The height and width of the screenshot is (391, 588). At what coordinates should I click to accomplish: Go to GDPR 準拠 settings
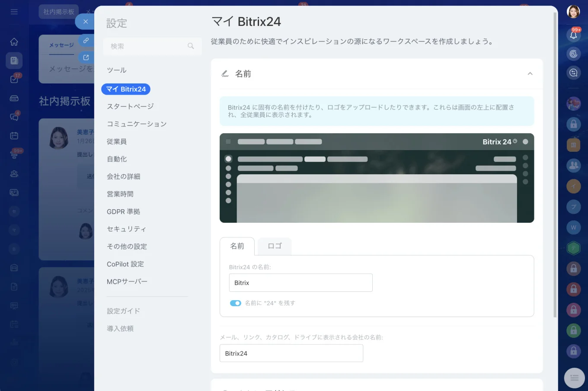[124, 212]
